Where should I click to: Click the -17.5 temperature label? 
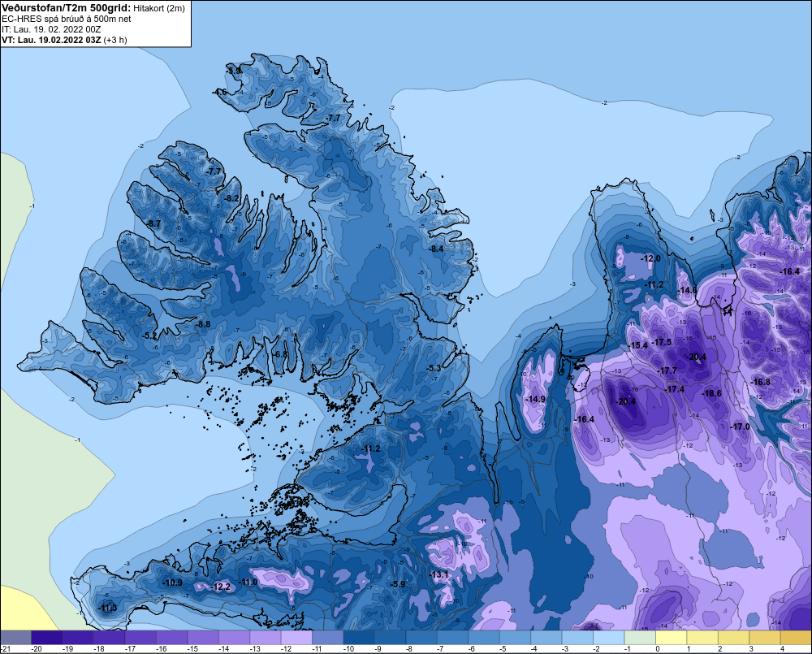click(661, 343)
